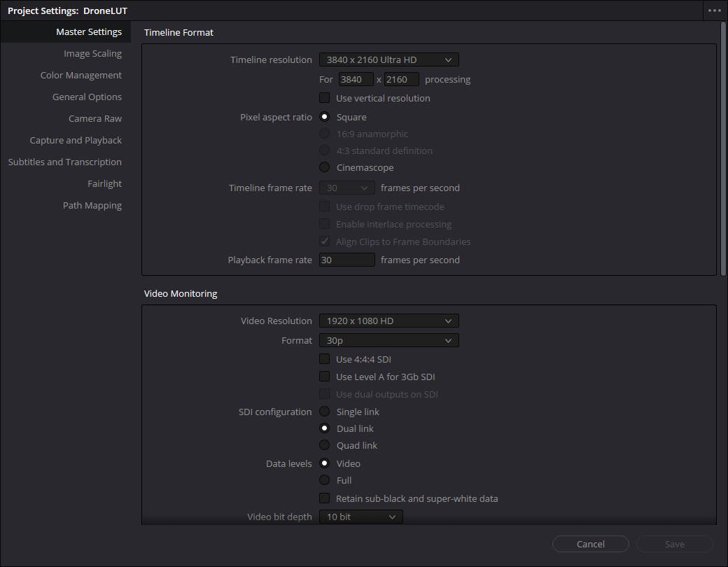Screen dimensions: 728x567
Task: Toggle Retain sub-black and super-white data
Action: [325, 498]
